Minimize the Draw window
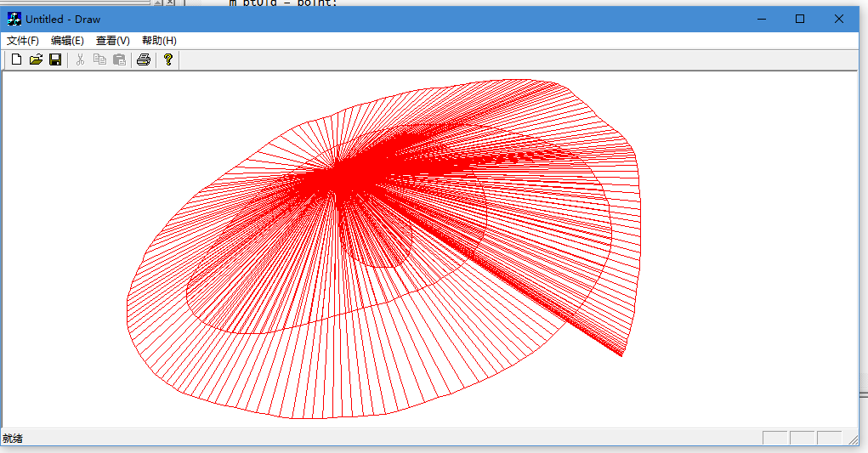This screenshot has width=868, height=453. pos(762,20)
